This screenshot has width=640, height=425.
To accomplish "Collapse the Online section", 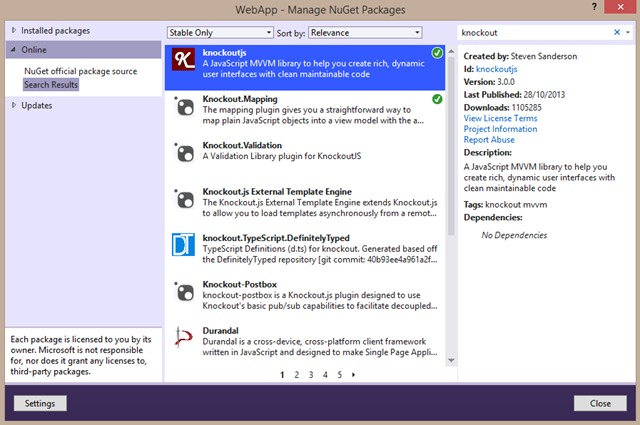I will tap(13, 49).
